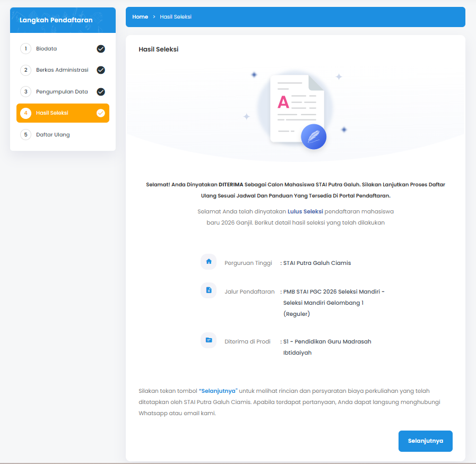Click the step number 1 circle icon
The image size is (476, 464).
point(25,49)
